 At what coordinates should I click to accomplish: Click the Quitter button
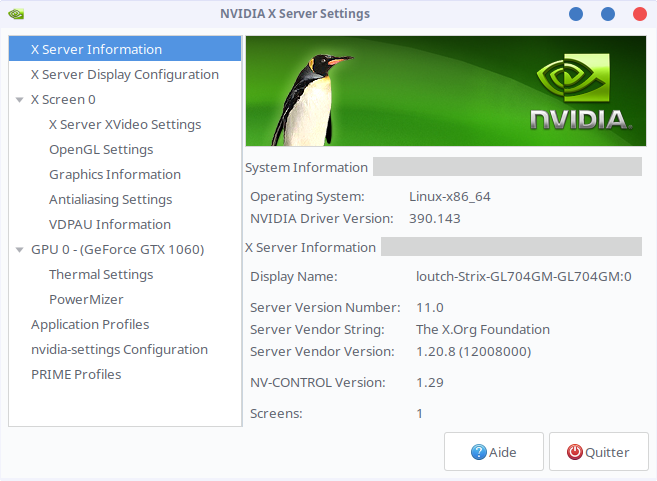click(x=599, y=452)
